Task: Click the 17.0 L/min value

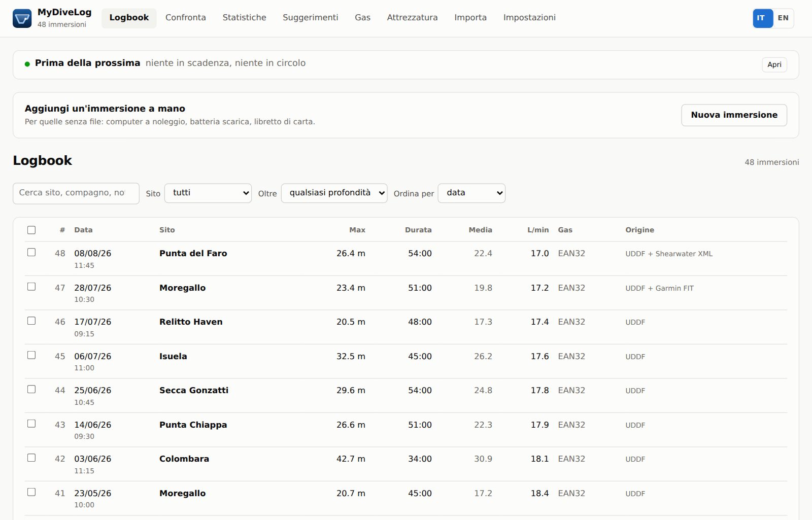Action: click(x=539, y=254)
